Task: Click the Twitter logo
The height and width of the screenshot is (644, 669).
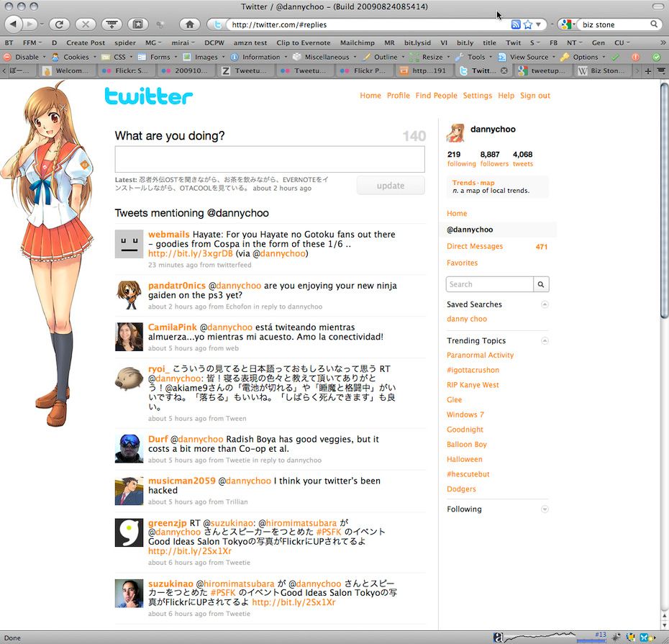Action: pyautogui.click(x=148, y=96)
